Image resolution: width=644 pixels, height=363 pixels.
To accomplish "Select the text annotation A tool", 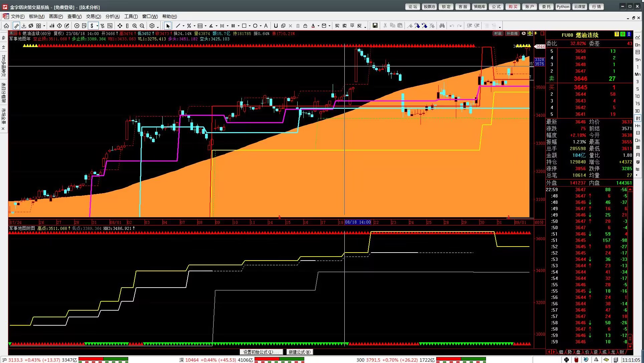I will pos(266,26).
